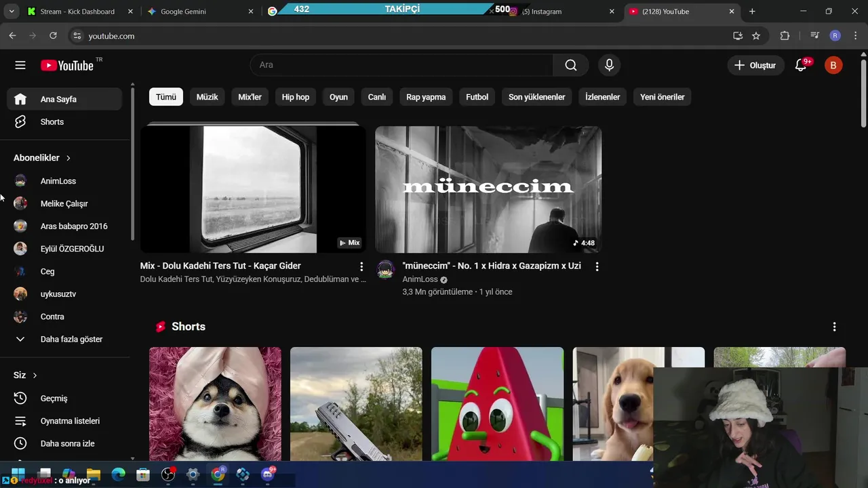Select Yeni öneriler filter chip

click(x=663, y=97)
